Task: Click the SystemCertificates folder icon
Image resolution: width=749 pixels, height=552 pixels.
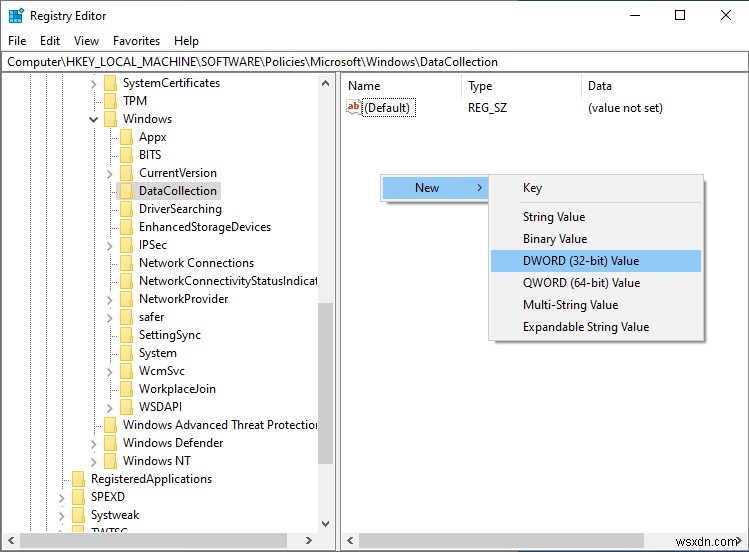Action: click(x=110, y=83)
